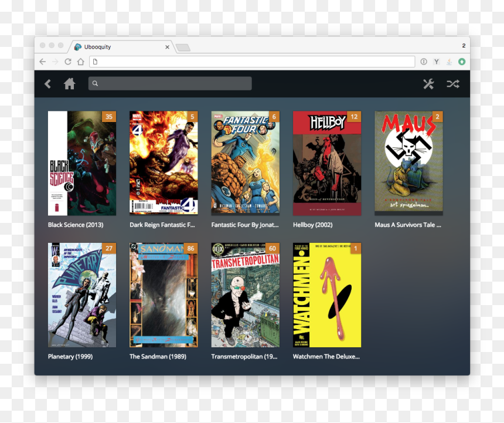Click the Java cup extension icon

[449, 62]
